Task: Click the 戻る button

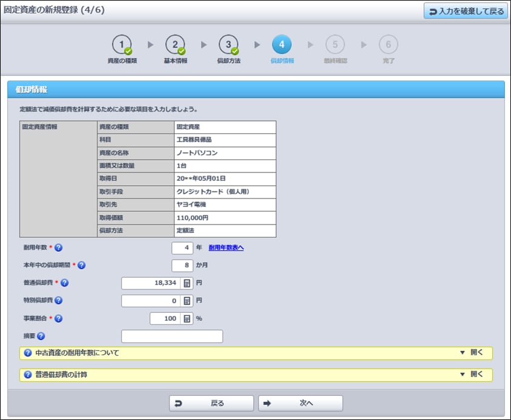Action: point(211,403)
